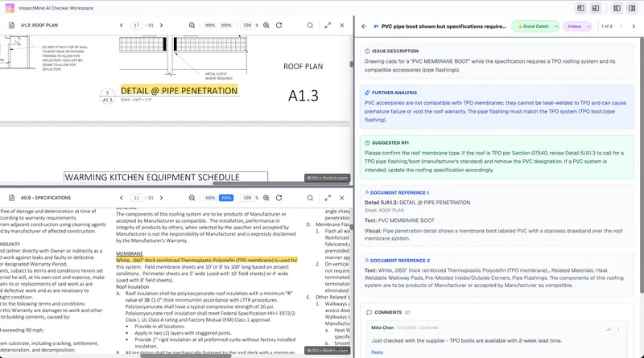Click the issue detail panel vertical scrollbar
This screenshot has height=358, width=644.
[x=642, y=164]
